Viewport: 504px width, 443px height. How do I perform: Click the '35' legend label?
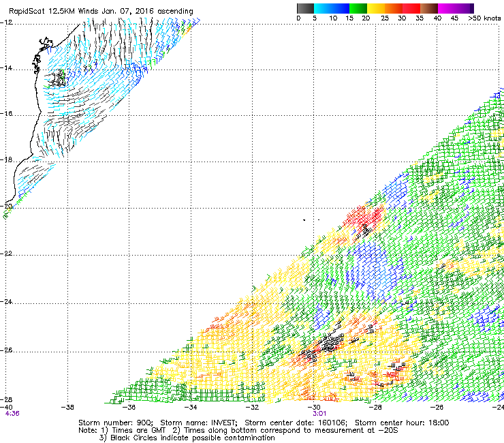(x=420, y=18)
